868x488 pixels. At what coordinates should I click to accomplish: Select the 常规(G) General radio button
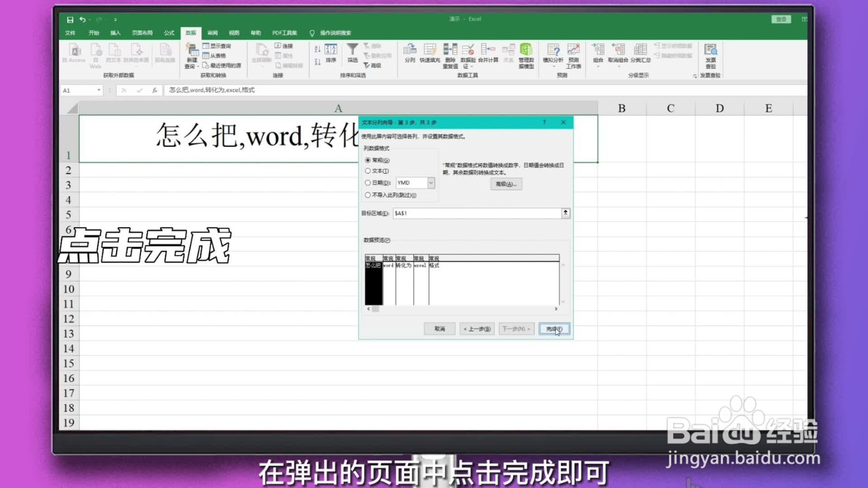[368, 160]
